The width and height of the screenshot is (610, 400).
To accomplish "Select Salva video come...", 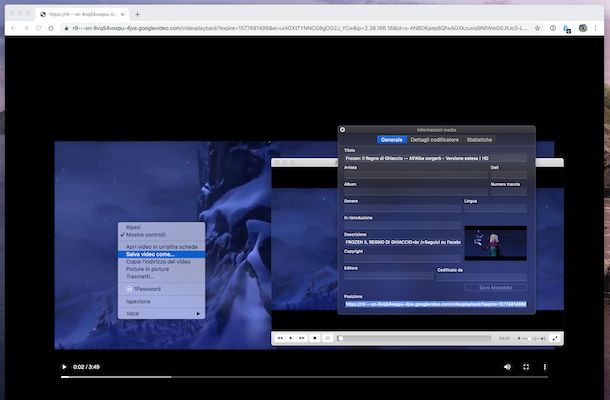I will click(x=161, y=254).
